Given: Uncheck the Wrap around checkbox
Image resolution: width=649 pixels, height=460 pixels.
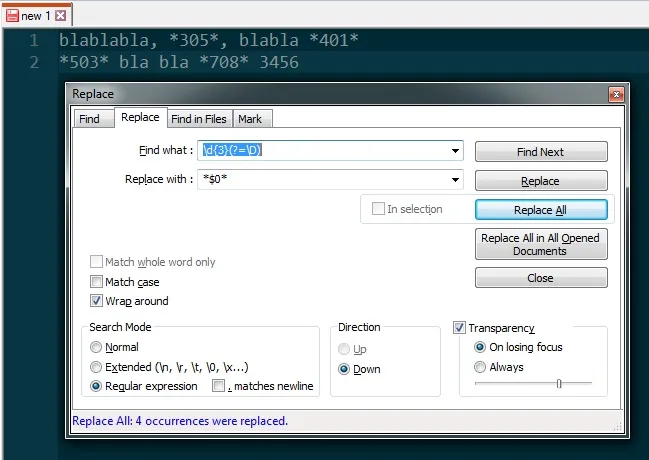Looking at the screenshot, I should (x=96, y=301).
